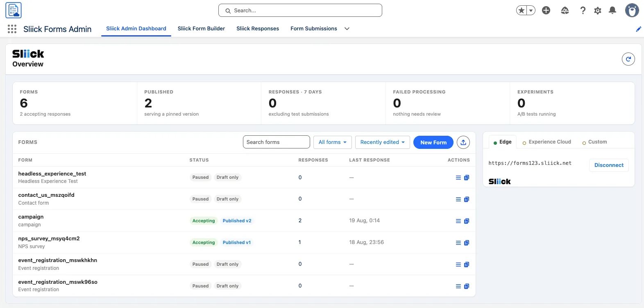Image resolution: width=644 pixels, height=308 pixels.
Task: Select the Experience Cloud connection tab
Action: 546,142
